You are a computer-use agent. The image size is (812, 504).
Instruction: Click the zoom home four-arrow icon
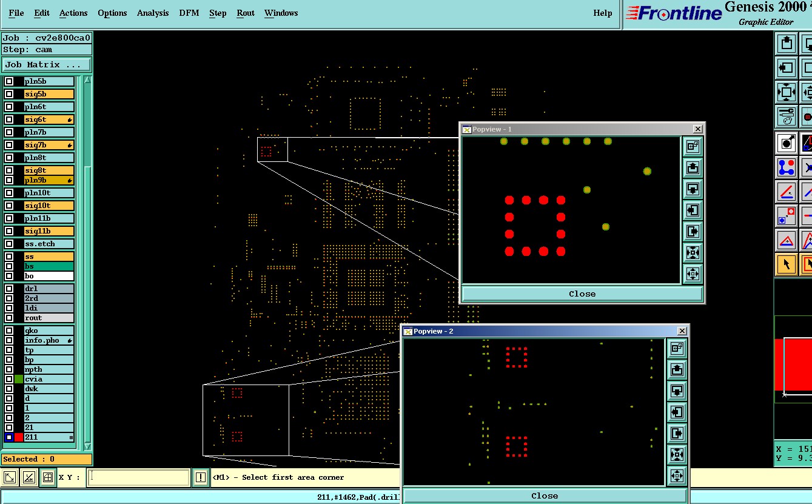787,92
